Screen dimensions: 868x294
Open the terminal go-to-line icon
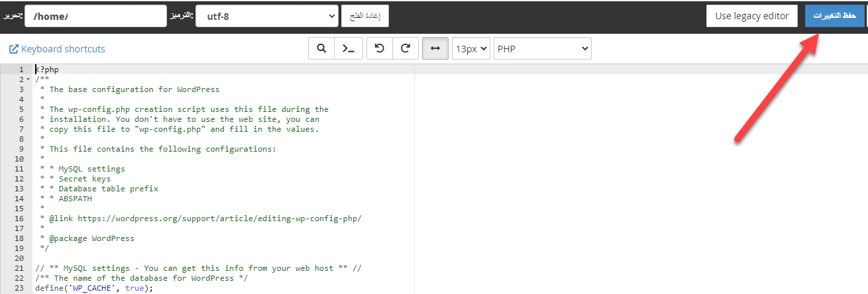pos(348,48)
